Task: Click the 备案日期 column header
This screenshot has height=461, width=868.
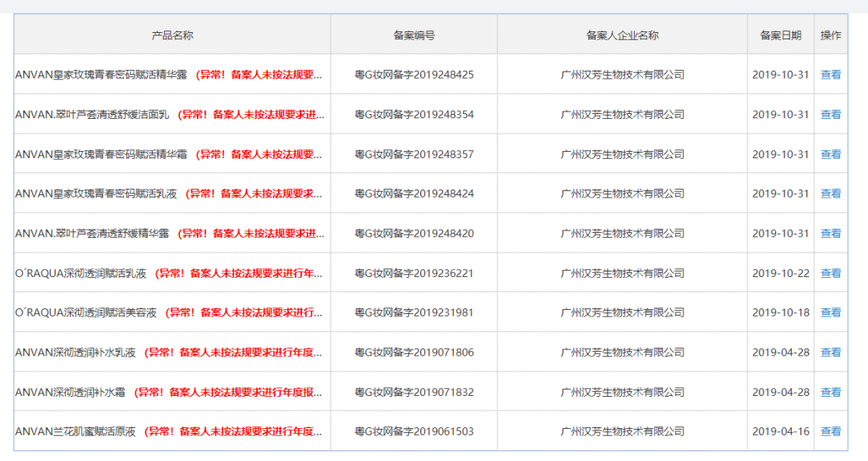Action: [x=780, y=35]
